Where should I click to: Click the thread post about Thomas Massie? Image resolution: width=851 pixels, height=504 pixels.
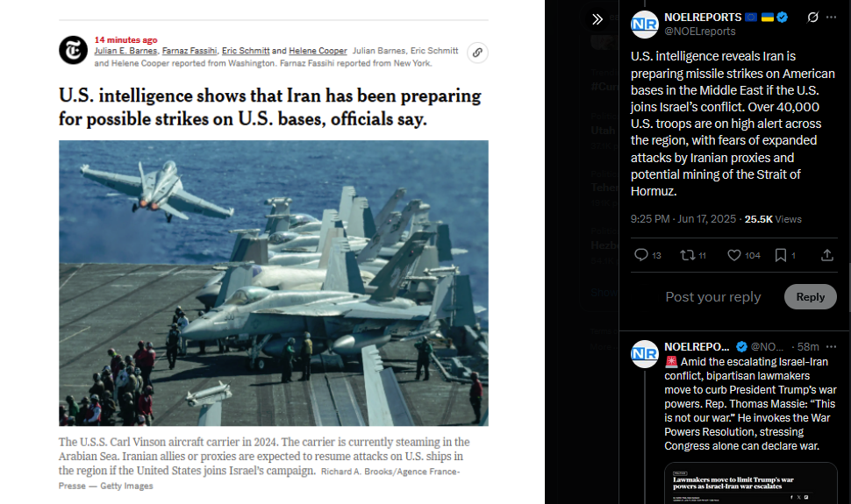pos(751,403)
